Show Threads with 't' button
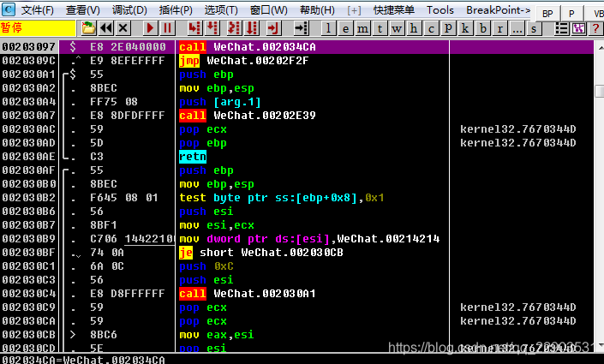This screenshot has height=364, width=604. click(x=380, y=28)
